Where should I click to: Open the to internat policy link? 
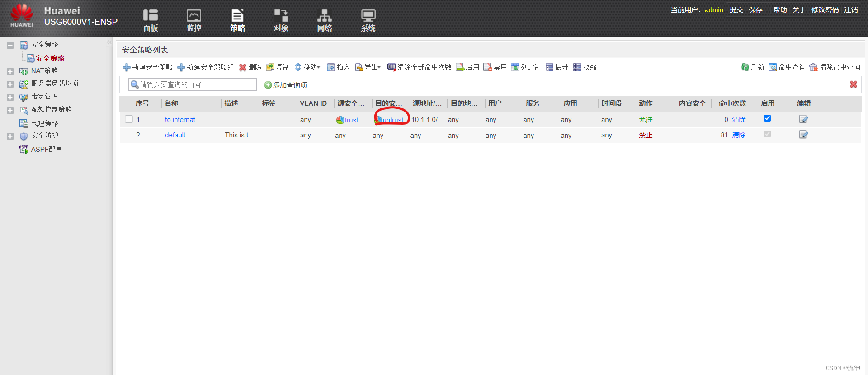(180, 120)
